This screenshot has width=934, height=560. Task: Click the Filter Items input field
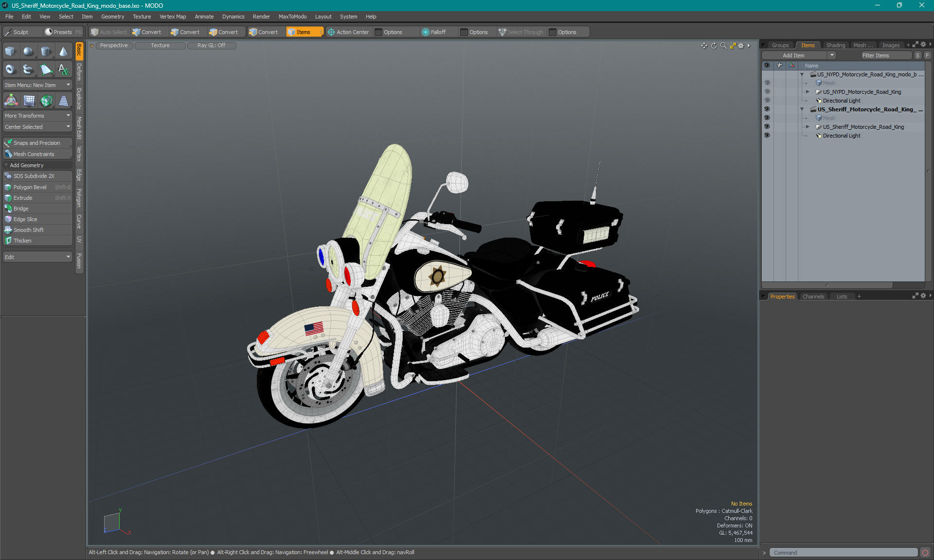point(885,55)
